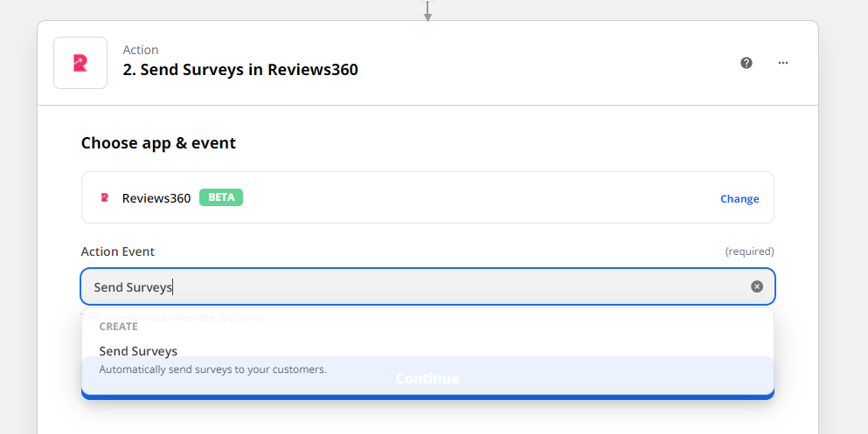Click the BETA badge next to Reviews360
868x434 pixels.
click(x=221, y=197)
